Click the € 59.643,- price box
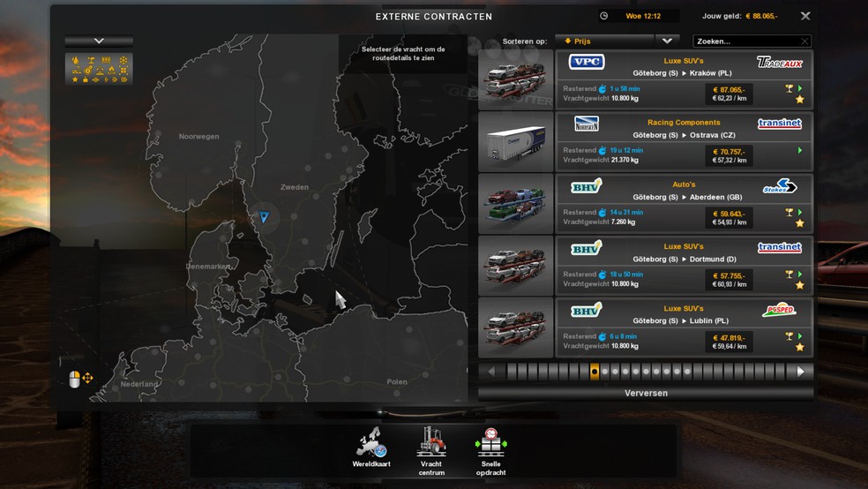 729,218
